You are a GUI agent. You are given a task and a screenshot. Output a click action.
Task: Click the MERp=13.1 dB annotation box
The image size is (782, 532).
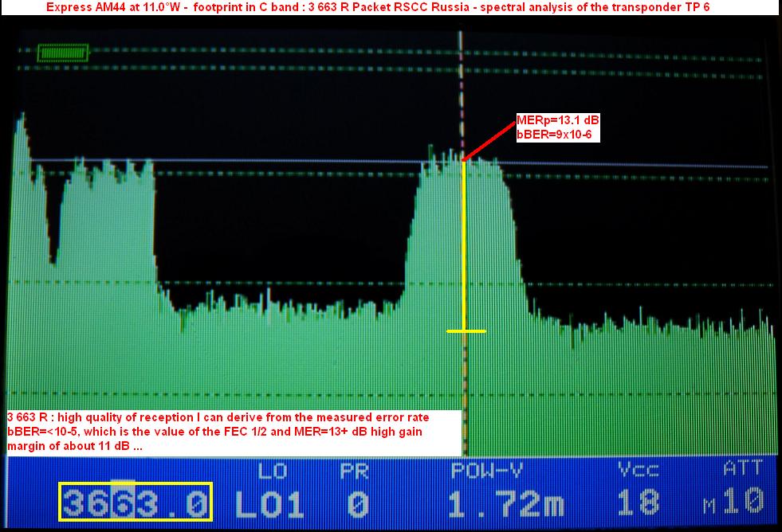(x=557, y=127)
